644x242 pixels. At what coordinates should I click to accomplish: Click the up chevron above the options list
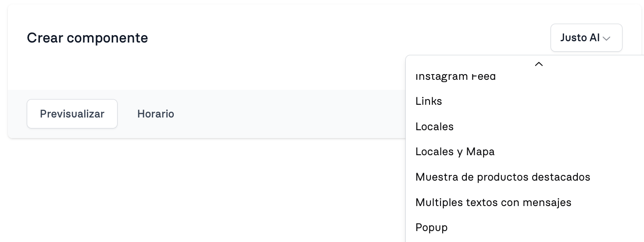coord(539,64)
